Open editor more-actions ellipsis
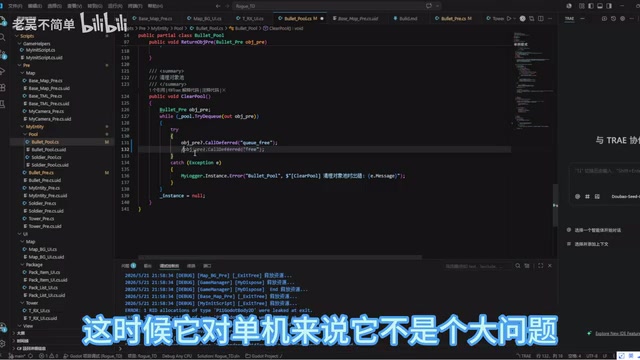Viewport: 640px width, 360px height. (x=550, y=18)
